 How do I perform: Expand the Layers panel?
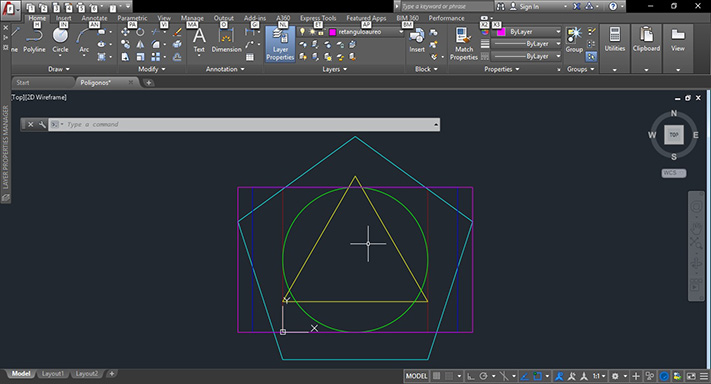(x=335, y=69)
